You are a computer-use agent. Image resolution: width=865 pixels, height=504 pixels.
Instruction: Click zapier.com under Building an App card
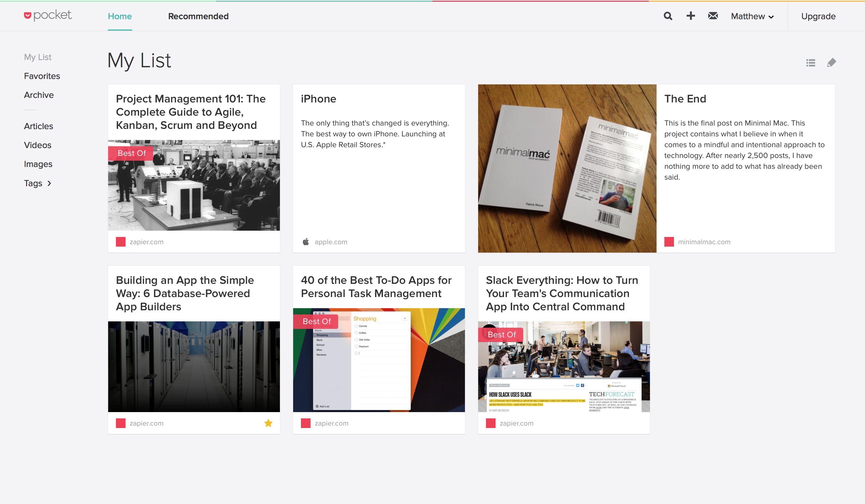point(147,424)
